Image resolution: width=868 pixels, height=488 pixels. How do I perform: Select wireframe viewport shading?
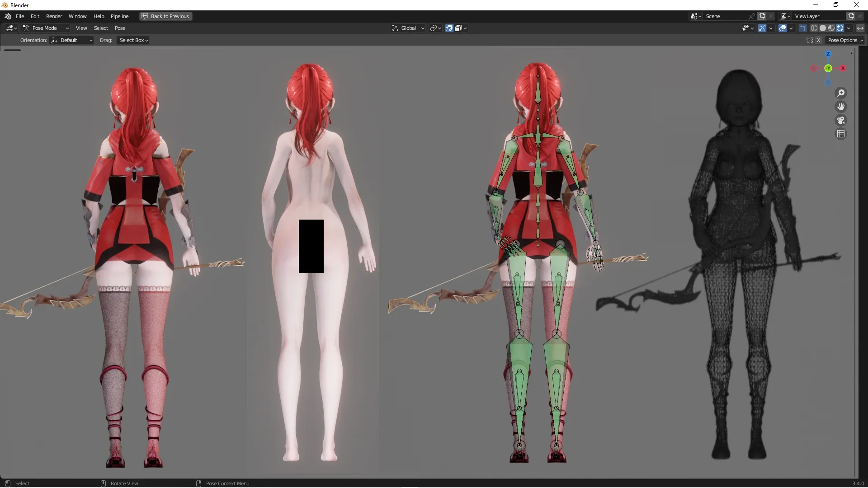click(814, 28)
